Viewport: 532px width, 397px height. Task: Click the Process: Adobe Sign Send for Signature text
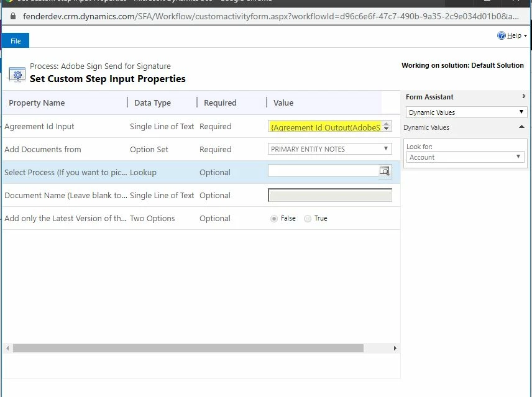point(100,66)
